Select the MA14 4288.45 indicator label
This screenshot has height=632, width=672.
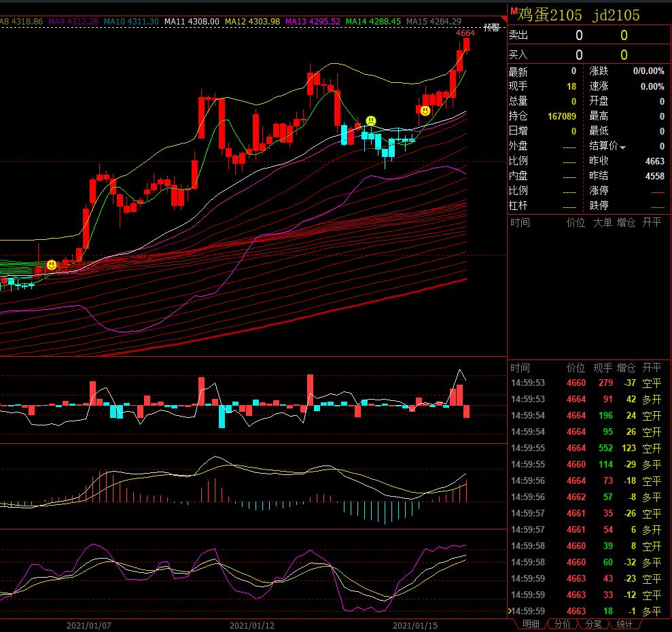pyautogui.click(x=373, y=21)
